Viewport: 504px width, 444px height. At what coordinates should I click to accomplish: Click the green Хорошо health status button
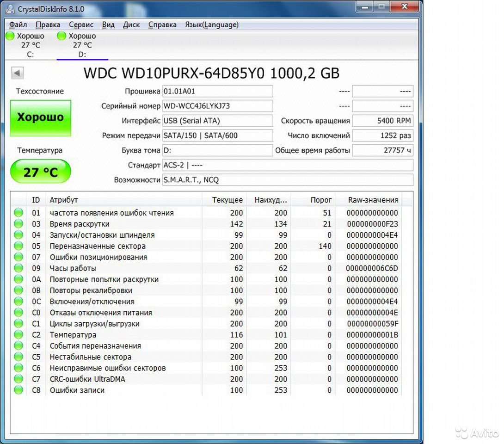pyautogui.click(x=41, y=117)
